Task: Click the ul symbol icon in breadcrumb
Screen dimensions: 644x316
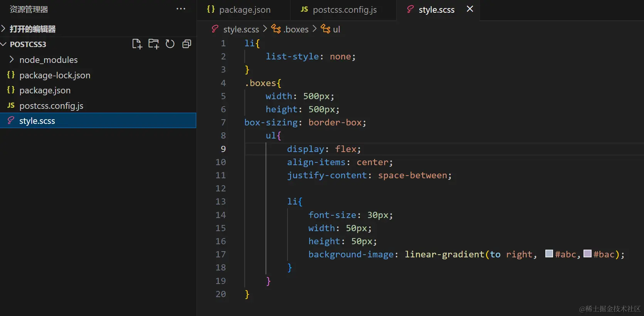Action: [x=326, y=29]
